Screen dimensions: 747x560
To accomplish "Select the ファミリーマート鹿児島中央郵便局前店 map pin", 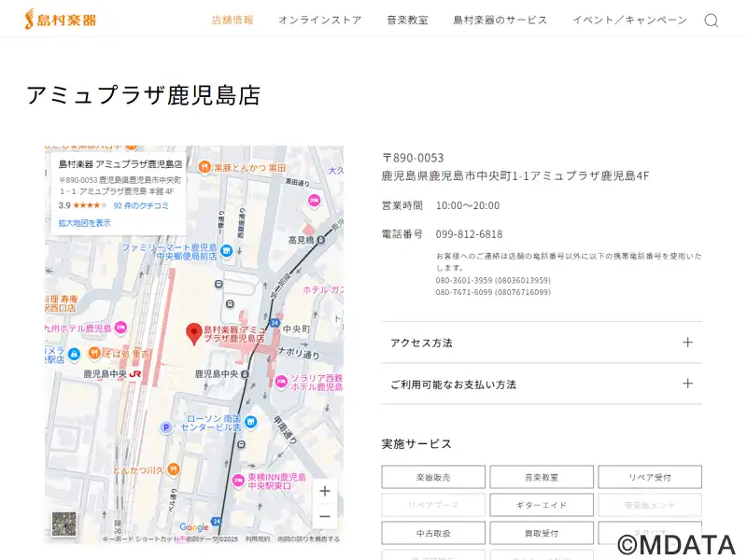I will [x=227, y=250].
